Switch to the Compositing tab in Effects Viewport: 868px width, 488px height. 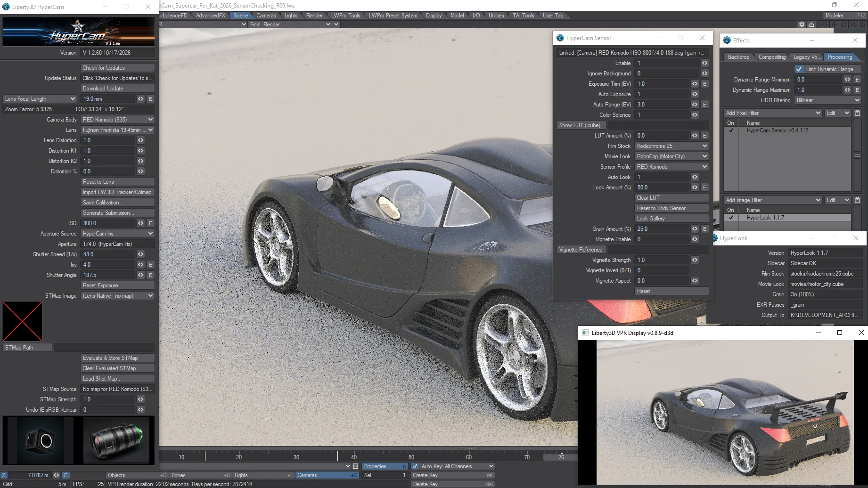(x=772, y=57)
